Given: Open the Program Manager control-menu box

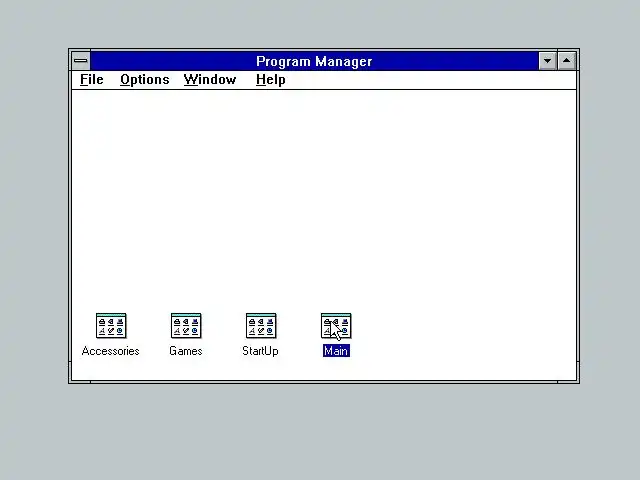Looking at the screenshot, I should (x=81, y=61).
